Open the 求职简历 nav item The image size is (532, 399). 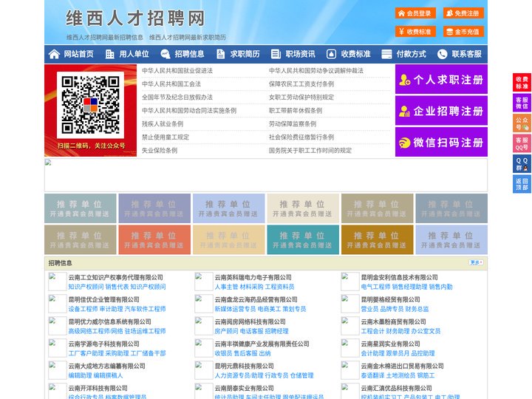tap(245, 54)
